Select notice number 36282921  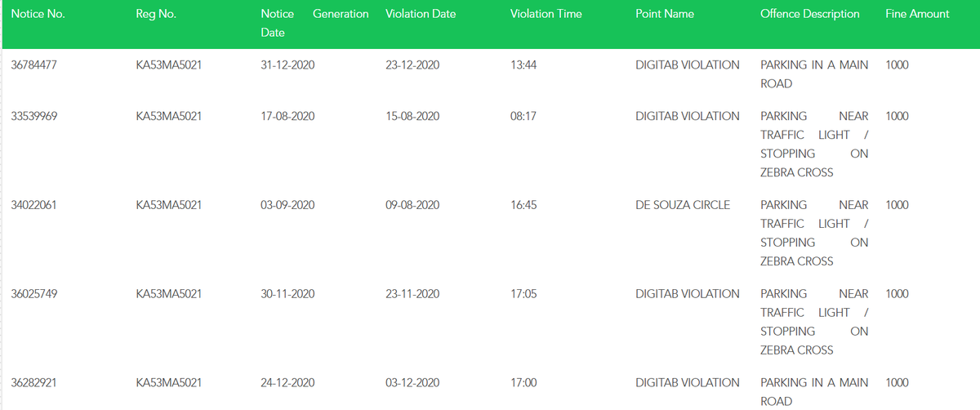(x=33, y=383)
